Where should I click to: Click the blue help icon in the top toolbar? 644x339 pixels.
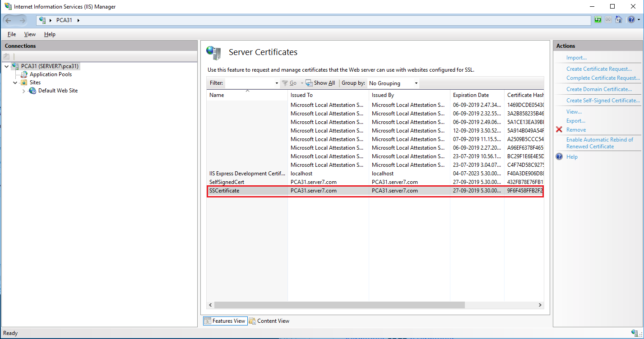click(x=631, y=20)
